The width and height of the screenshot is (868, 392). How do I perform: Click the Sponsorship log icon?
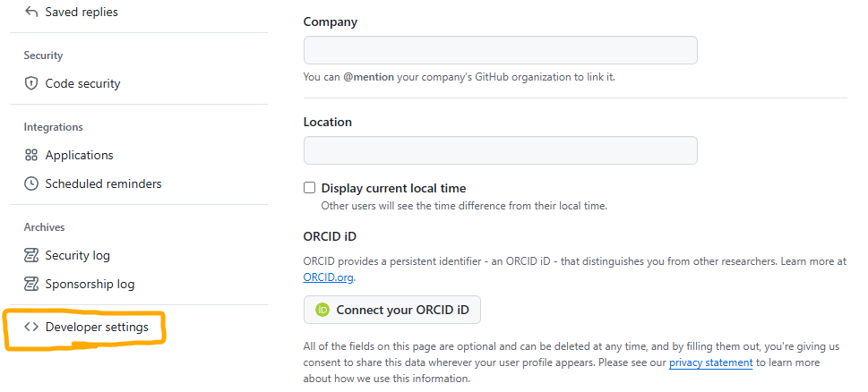31,285
